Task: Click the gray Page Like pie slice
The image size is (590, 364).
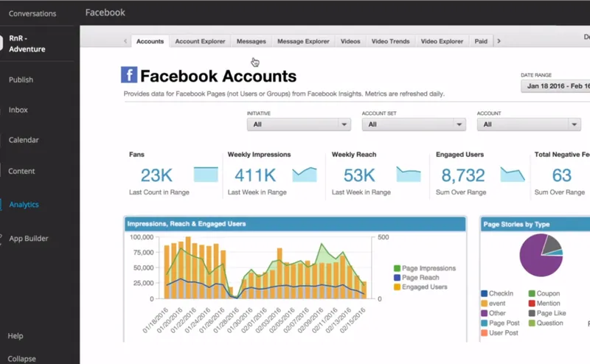Action: point(551,244)
